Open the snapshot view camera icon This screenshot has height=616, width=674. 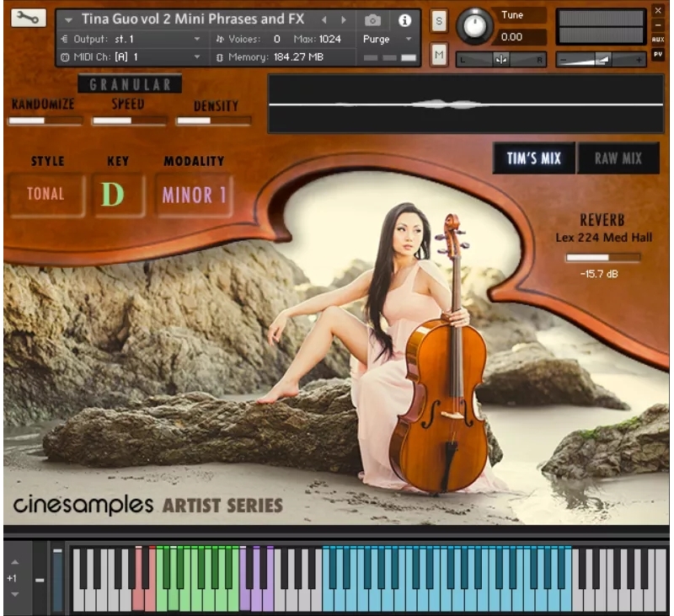[372, 20]
